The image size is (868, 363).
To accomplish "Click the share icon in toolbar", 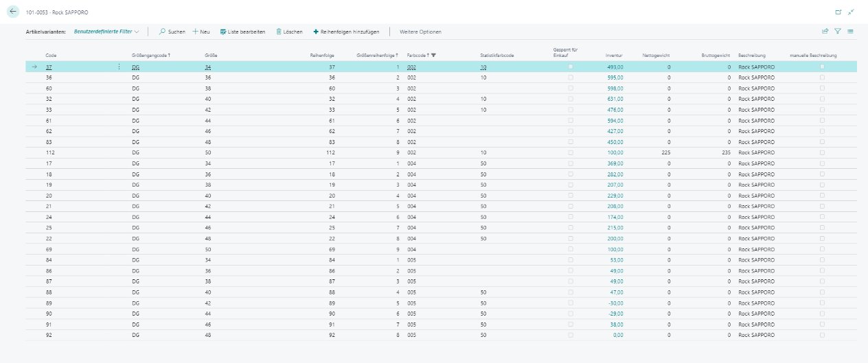I will point(825,32).
